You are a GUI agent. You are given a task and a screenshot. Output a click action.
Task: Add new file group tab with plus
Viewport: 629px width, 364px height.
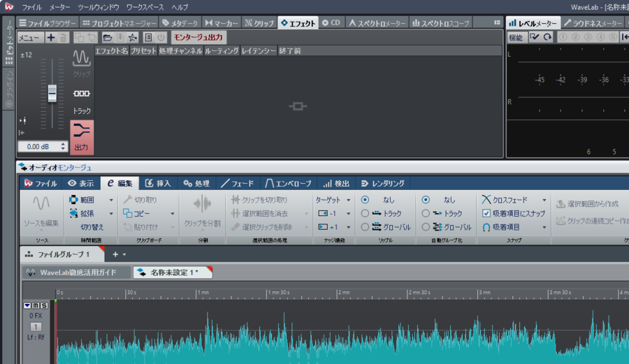115,254
